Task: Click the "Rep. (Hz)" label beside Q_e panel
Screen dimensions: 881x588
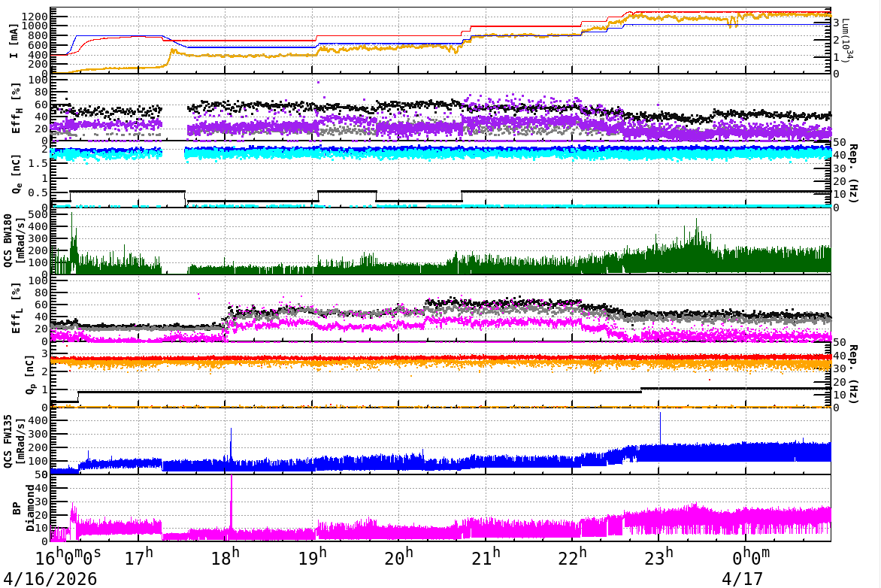Action: (x=852, y=173)
